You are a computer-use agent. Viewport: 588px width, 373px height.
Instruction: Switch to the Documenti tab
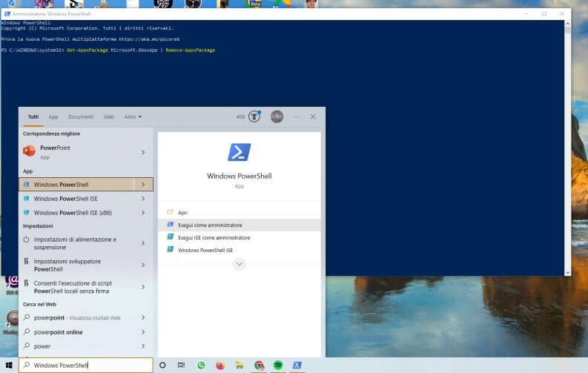click(81, 117)
